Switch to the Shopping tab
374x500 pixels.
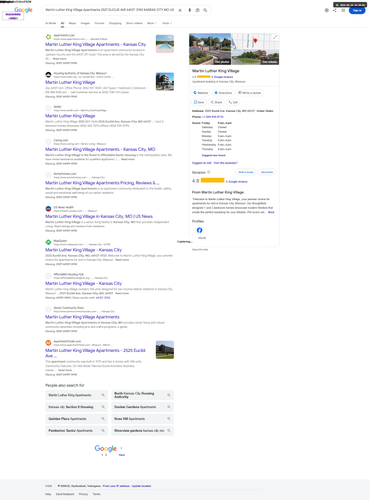coord(115,23)
